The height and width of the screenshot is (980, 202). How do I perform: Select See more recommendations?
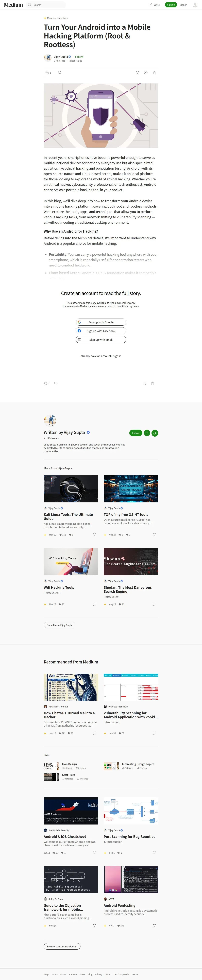[62, 947]
